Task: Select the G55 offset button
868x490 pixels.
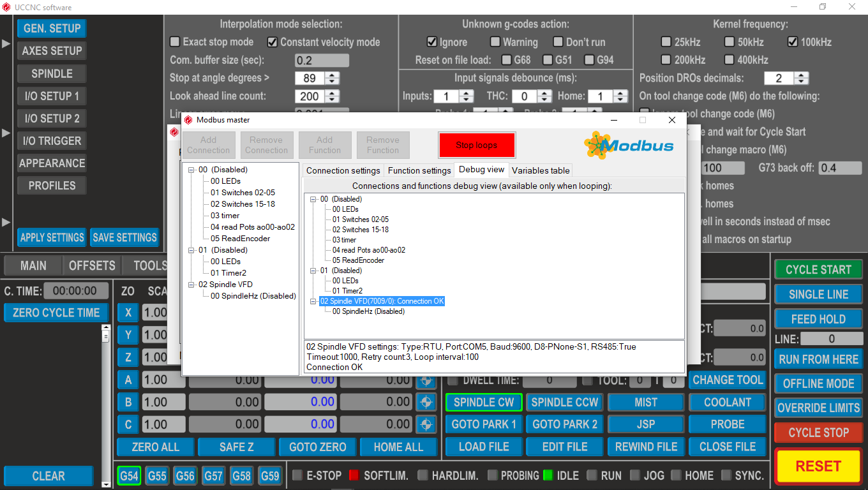Action: (x=157, y=476)
